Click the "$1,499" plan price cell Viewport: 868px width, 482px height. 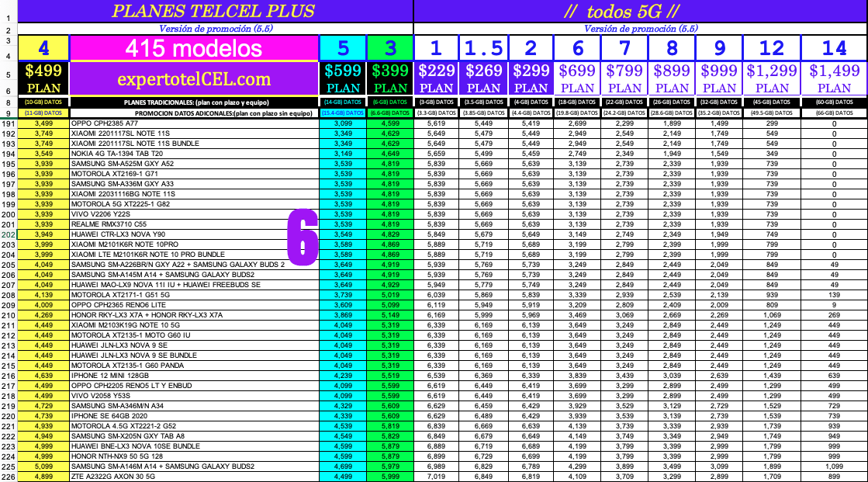pos(834,71)
